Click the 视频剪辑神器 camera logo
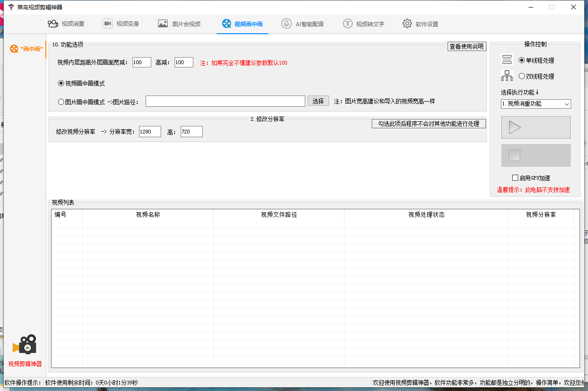The image size is (588, 391). (25, 345)
